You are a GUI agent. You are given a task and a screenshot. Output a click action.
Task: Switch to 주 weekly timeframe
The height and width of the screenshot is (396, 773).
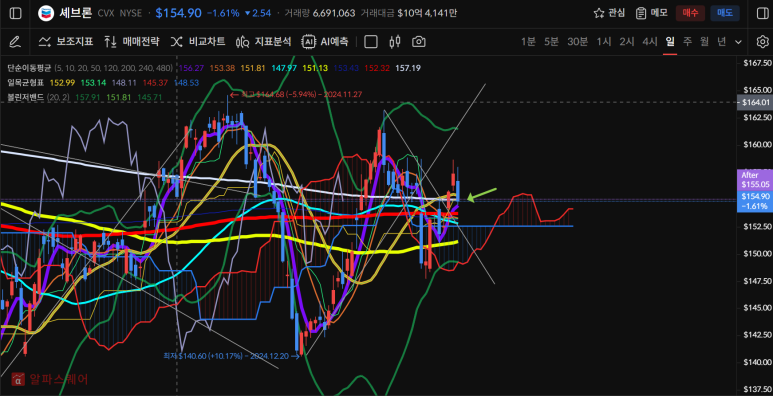click(x=687, y=42)
